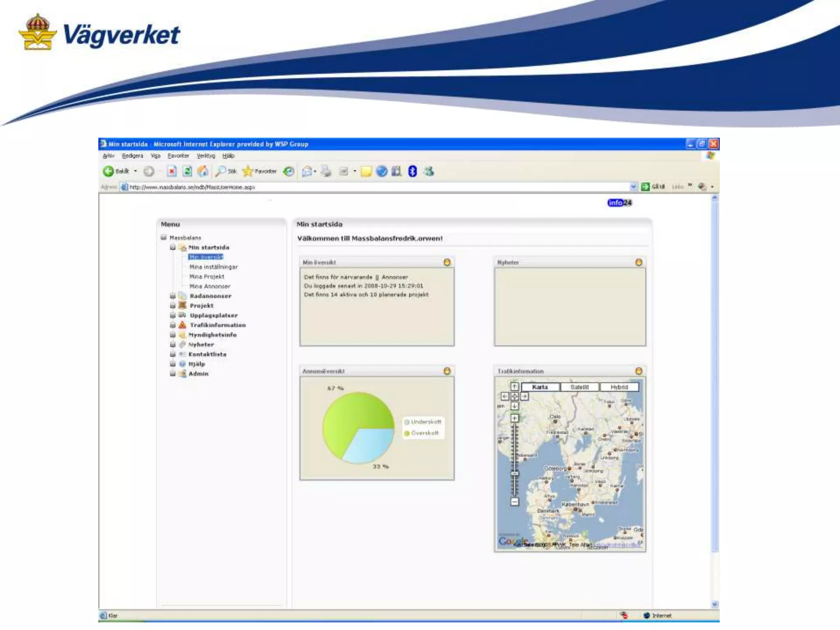This screenshot has height=630, width=840.
Task: Click the Gå till button
Action: pyautogui.click(x=653, y=187)
